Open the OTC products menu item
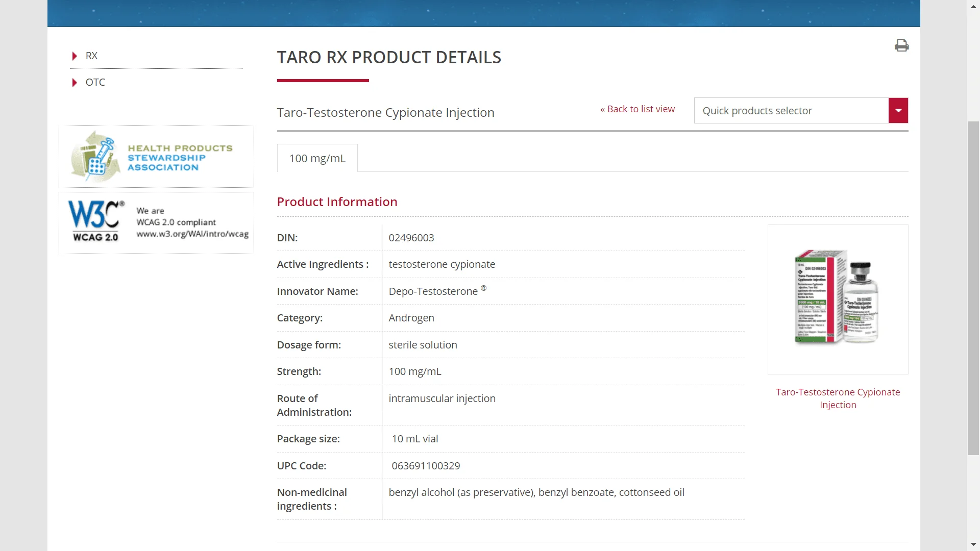Image resolution: width=980 pixels, height=551 pixels. pos(95,82)
